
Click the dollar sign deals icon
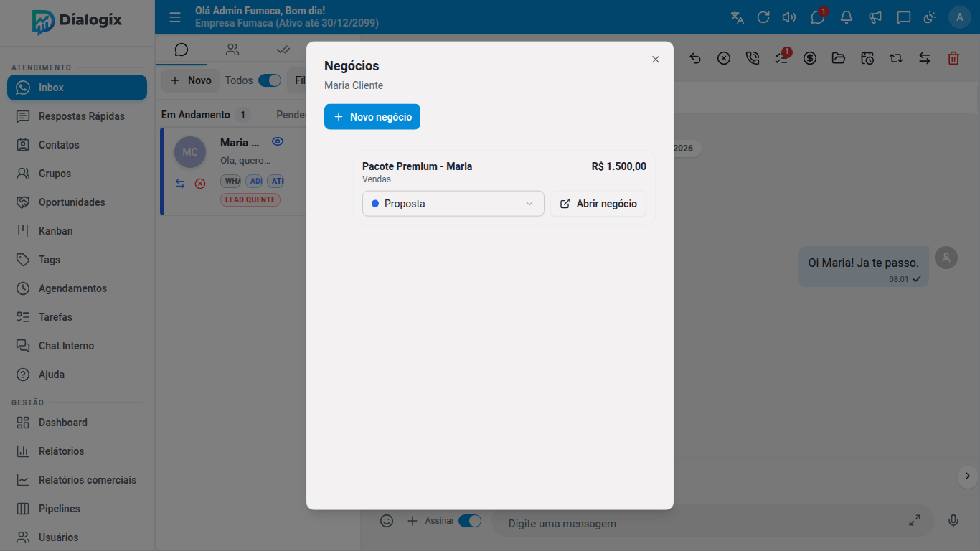(x=810, y=58)
